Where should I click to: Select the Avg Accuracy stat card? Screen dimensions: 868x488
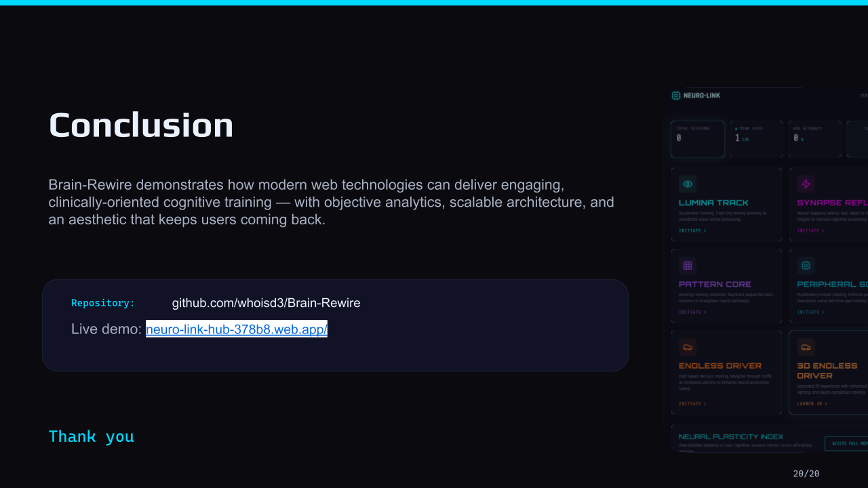click(814, 139)
